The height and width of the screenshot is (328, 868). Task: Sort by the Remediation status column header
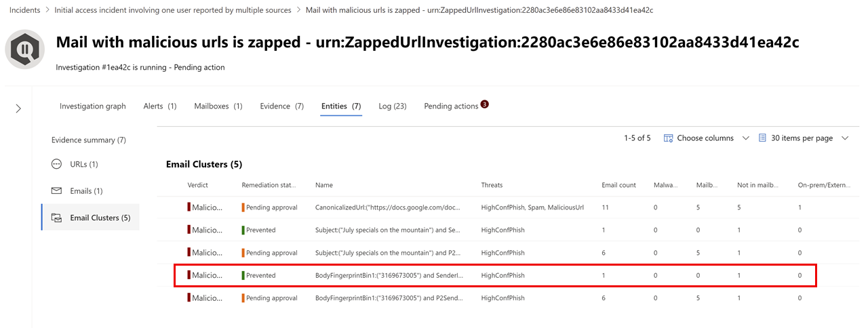[269, 185]
